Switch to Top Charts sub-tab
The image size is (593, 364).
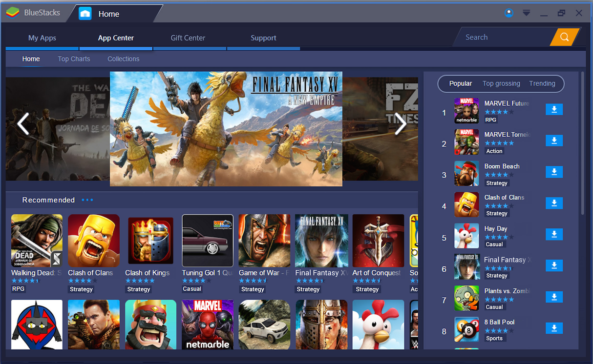[74, 59]
